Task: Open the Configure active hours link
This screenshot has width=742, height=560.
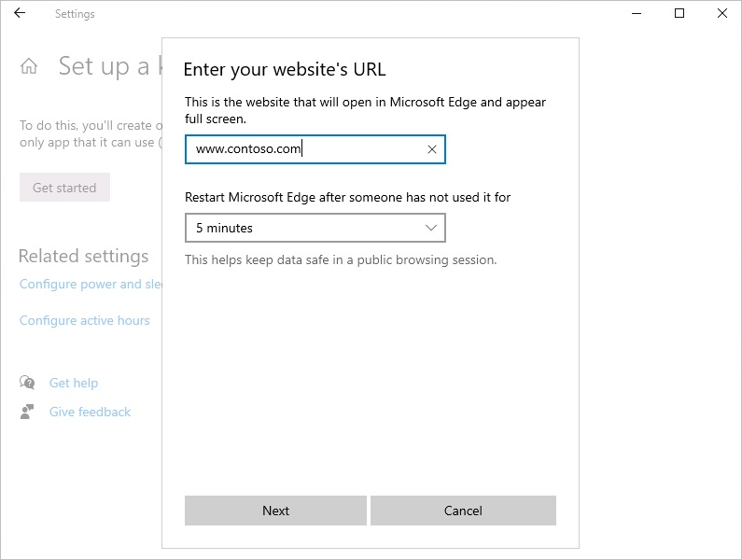Action: click(x=85, y=320)
